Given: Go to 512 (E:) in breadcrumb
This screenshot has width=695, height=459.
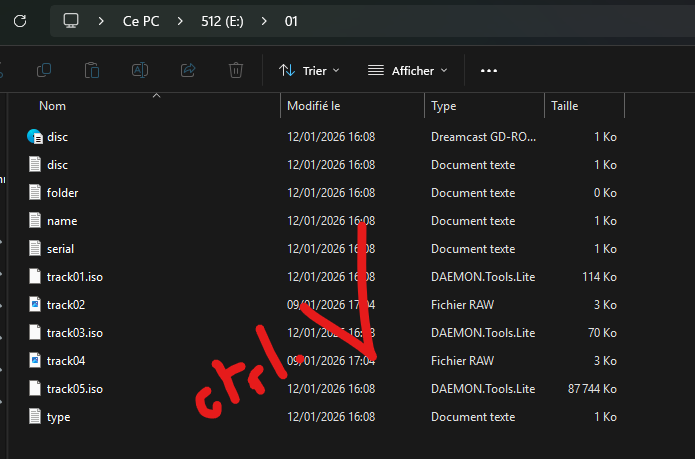Looking at the screenshot, I should point(223,20).
